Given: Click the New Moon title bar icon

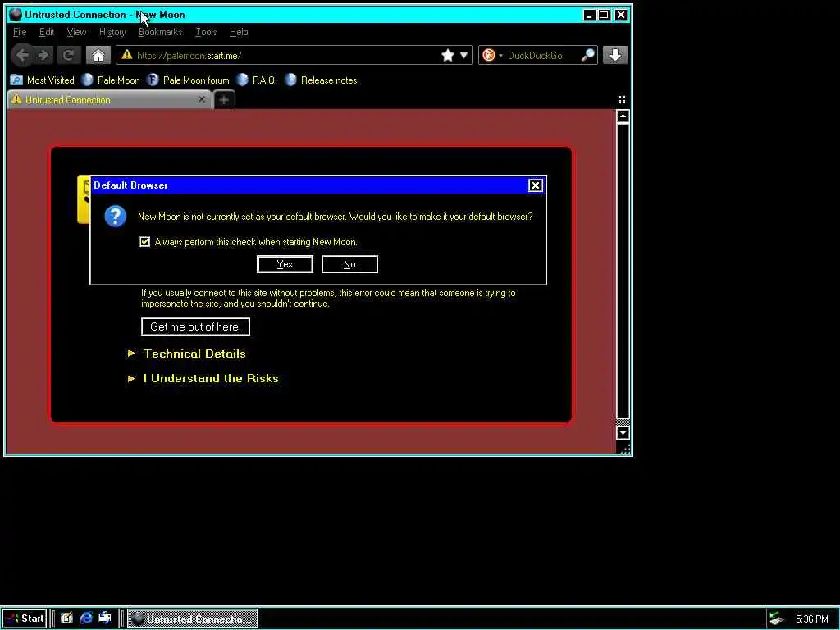Looking at the screenshot, I should 15,15.
